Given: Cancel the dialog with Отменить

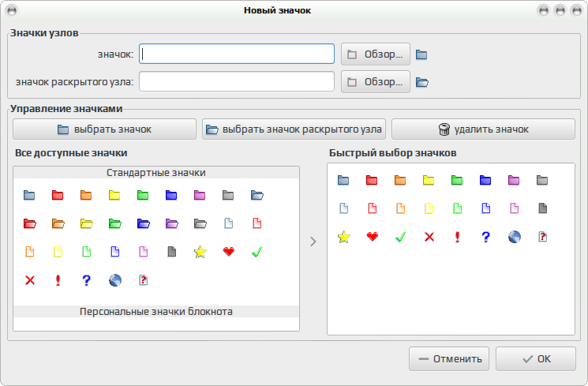Looking at the screenshot, I should point(449,359).
